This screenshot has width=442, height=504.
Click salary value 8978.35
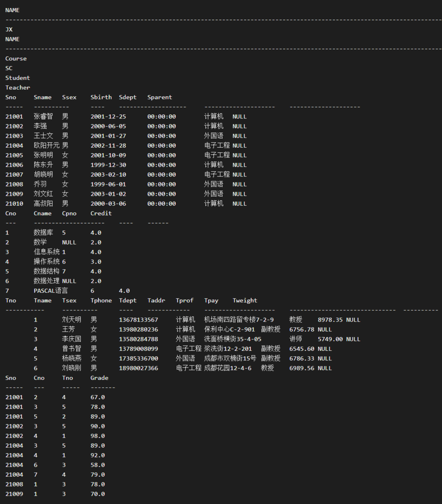(x=330, y=320)
